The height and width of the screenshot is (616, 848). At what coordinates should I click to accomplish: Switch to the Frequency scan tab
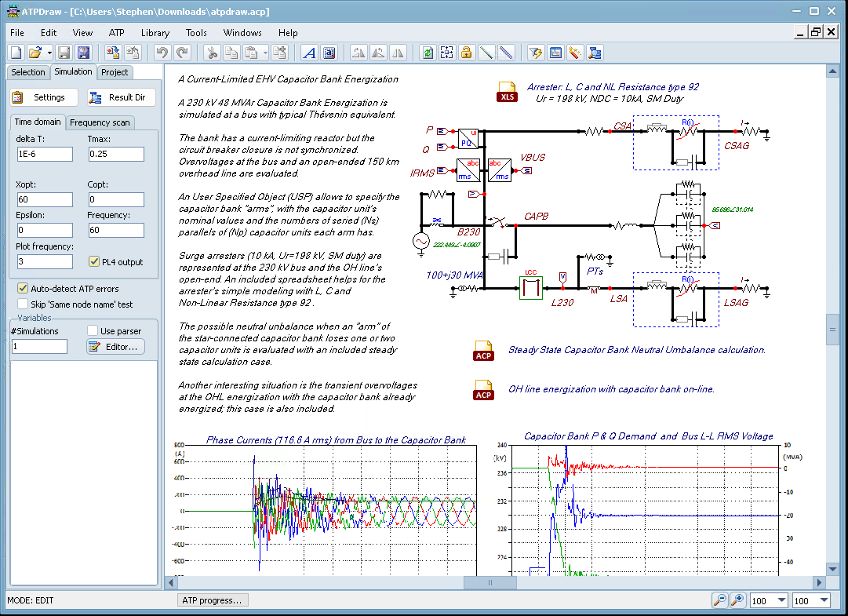click(100, 122)
